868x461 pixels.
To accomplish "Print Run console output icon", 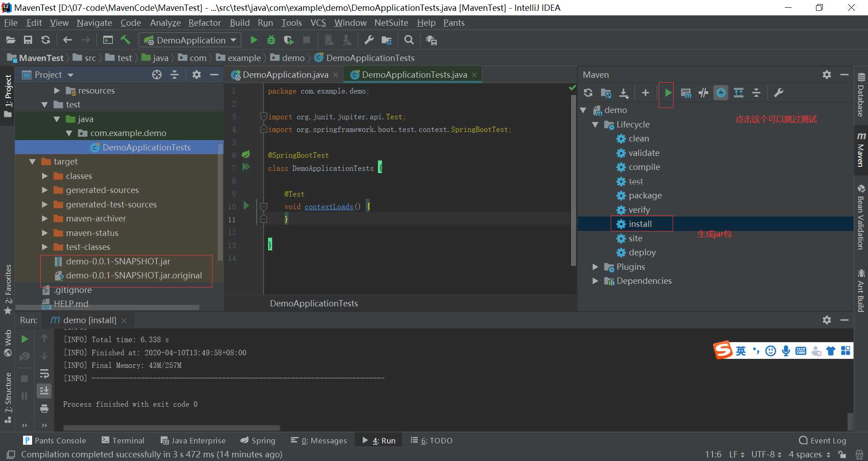I will pyautogui.click(x=44, y=409).
